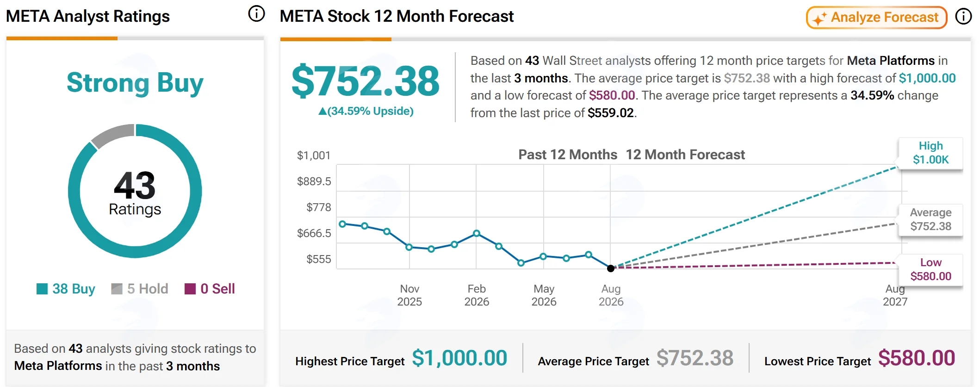Select the gray 5 Hold legend swatch
Viewport: 980px width, 387px height.
(x=117, y=289)
